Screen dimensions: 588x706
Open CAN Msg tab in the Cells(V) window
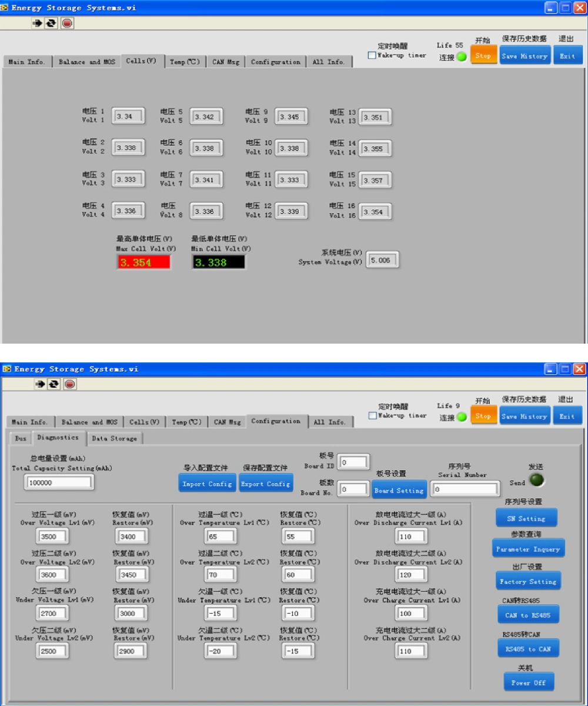click(226, 62)
